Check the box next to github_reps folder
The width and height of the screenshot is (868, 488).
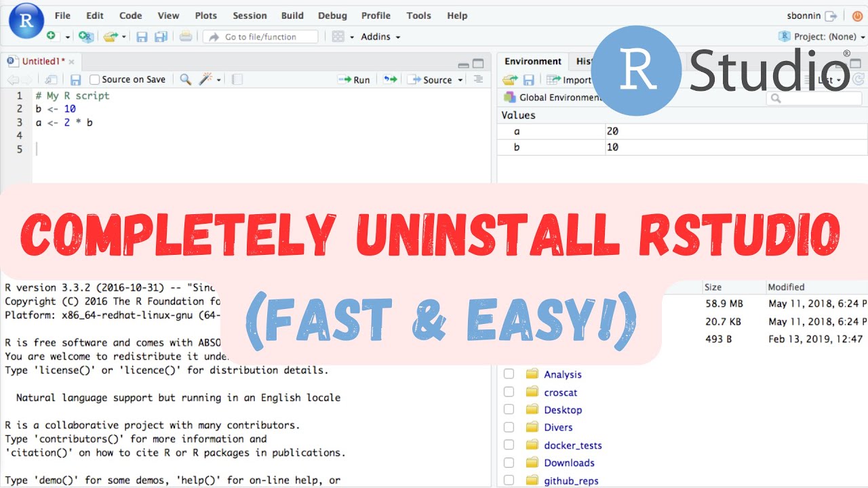(509, 480)
